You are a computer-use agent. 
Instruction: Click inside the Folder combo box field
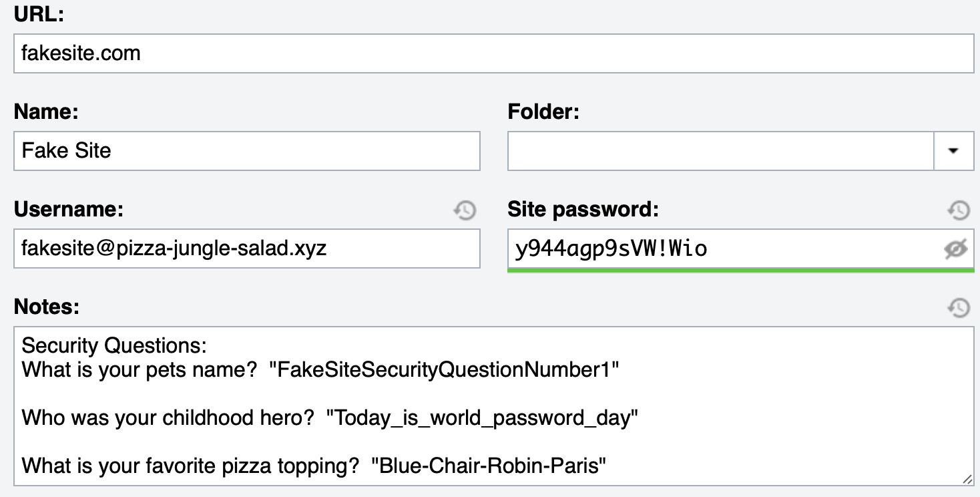tap(721, 151)
